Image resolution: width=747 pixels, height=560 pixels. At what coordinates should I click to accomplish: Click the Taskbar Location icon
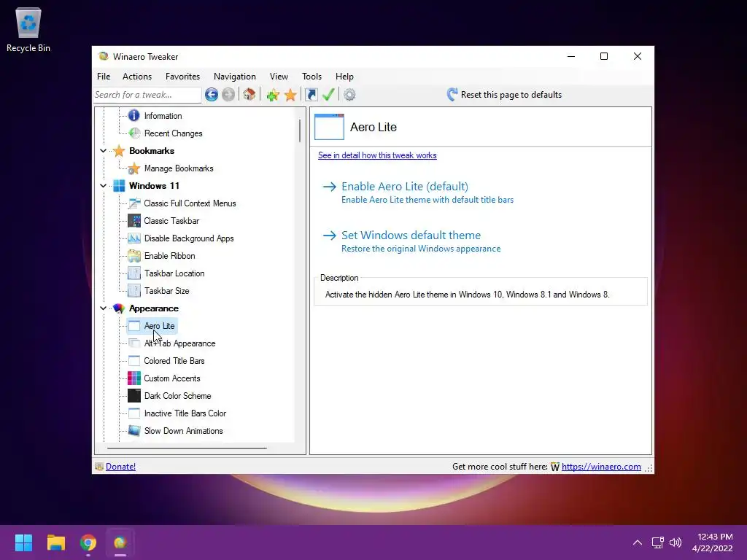134,273
